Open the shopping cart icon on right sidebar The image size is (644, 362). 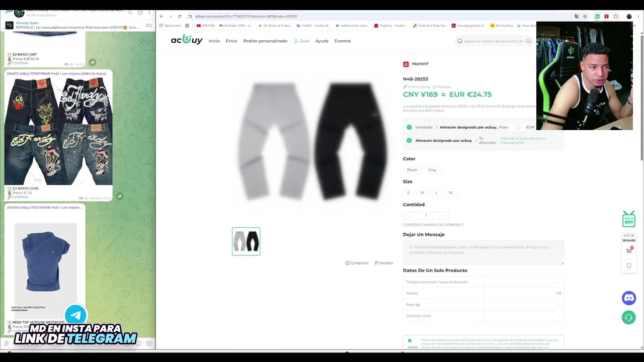pyautogui.click(x=629, y=250)
